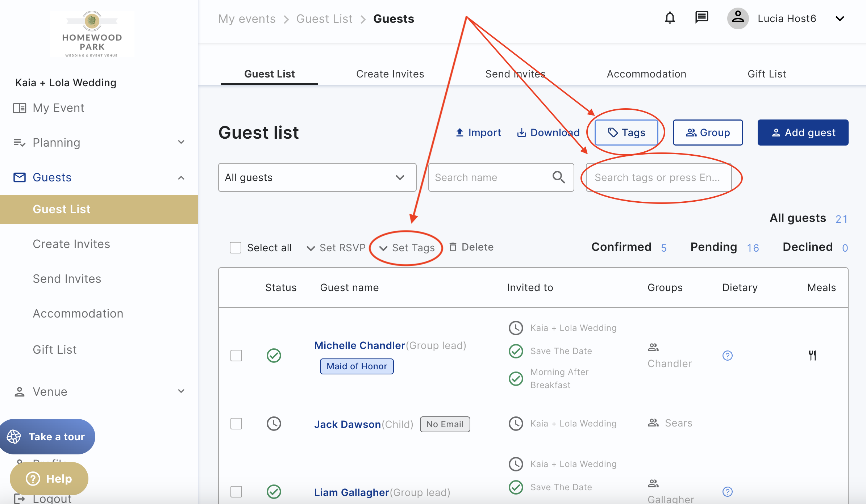Click the Add guest button
866x504 pixels.
pyautogui.click(x=803, y=133)
